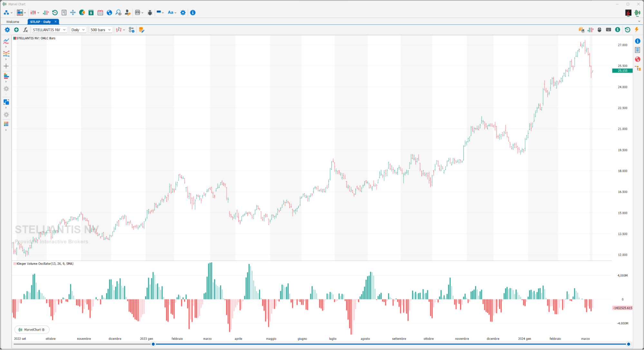The image size is (644, 350).
Task: Click the red-green order book depth icon
Action: 46,13
